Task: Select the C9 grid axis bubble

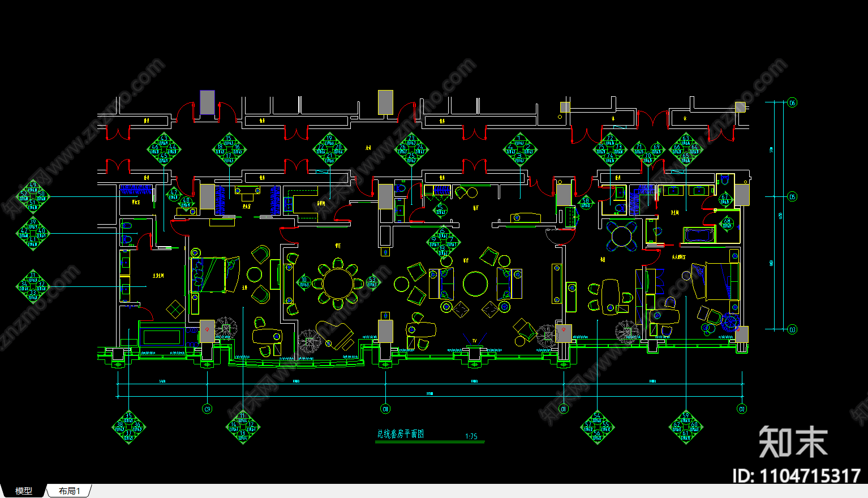Action: 207,409
